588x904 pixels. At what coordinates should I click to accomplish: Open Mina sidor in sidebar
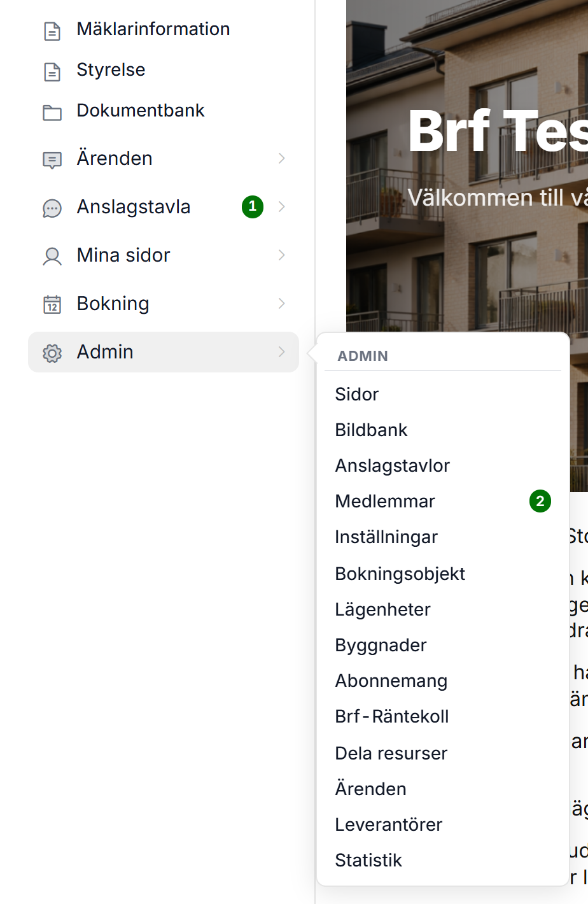point(123,255)
